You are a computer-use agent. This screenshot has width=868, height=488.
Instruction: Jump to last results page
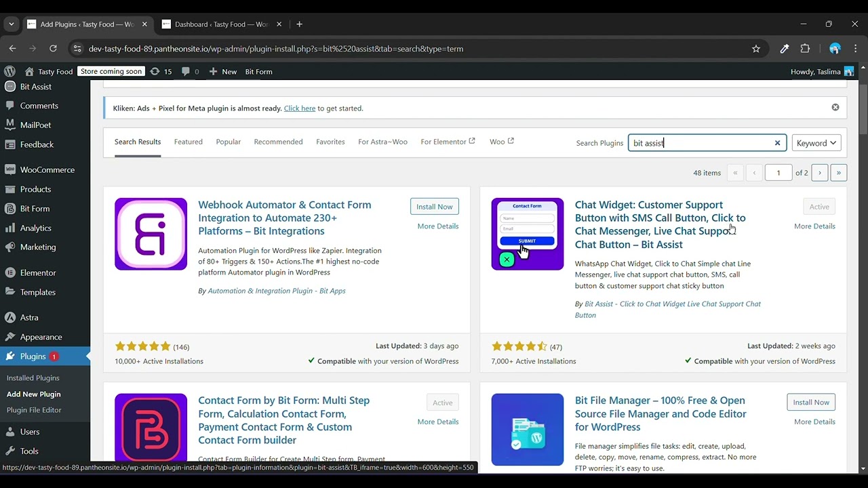click(839, 173)
